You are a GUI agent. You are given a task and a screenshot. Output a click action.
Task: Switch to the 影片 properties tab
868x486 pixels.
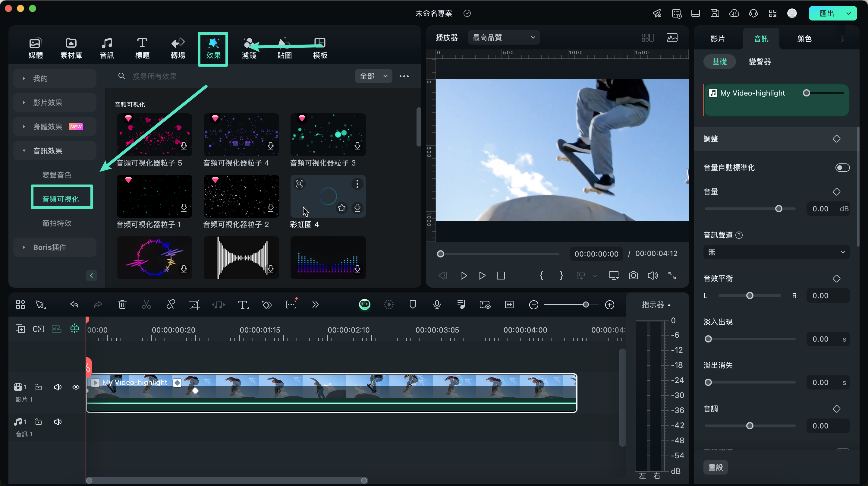[x=717, y=39]
